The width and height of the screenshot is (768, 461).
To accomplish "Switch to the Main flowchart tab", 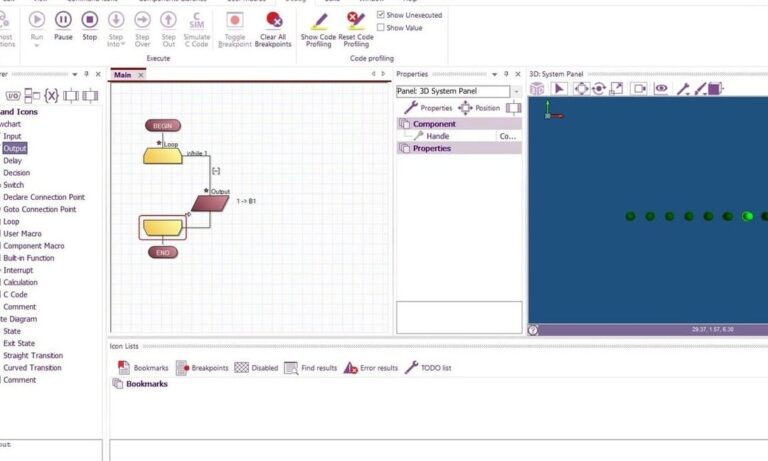I will click(123, 75).
